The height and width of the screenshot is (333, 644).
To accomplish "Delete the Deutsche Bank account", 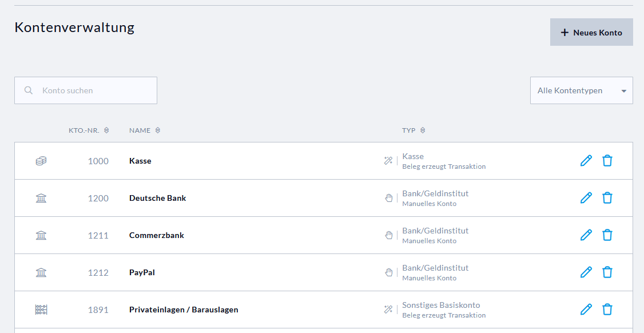I will point(607,198).
